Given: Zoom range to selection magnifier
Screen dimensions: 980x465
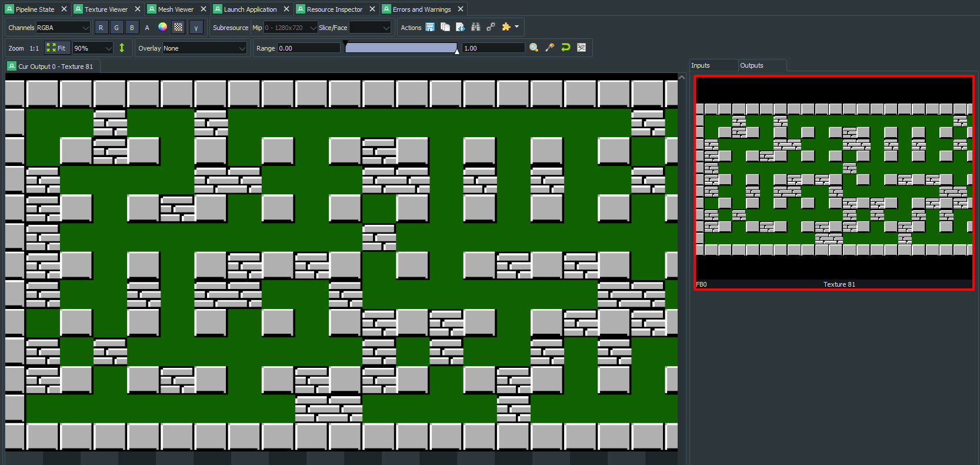Looking at the screenshot, I should tap(534, 48).
